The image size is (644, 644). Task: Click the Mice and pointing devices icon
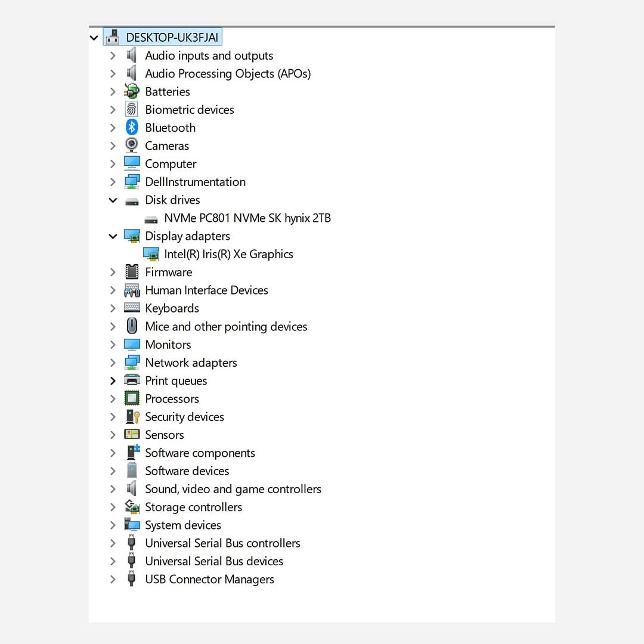(132, 326)
